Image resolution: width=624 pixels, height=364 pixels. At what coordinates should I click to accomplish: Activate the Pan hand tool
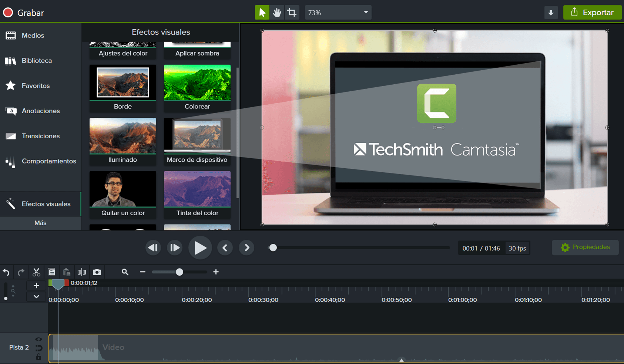click(x=277, y=13)
